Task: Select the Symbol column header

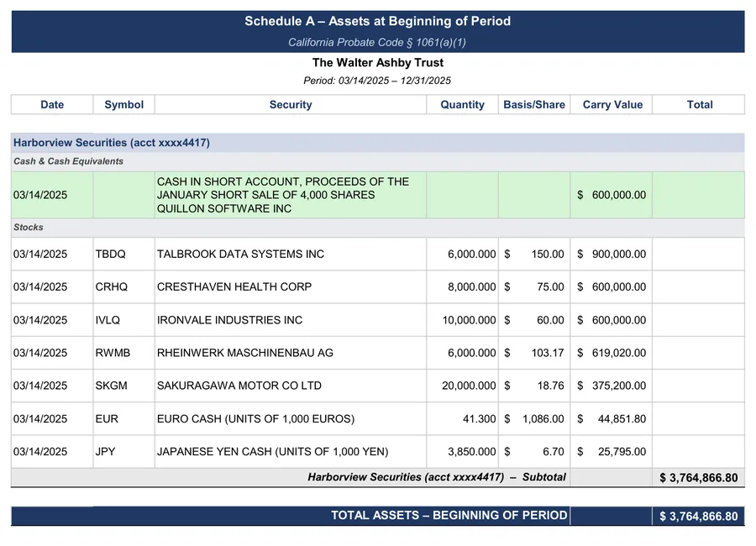Action: click(x=124, y=105)
